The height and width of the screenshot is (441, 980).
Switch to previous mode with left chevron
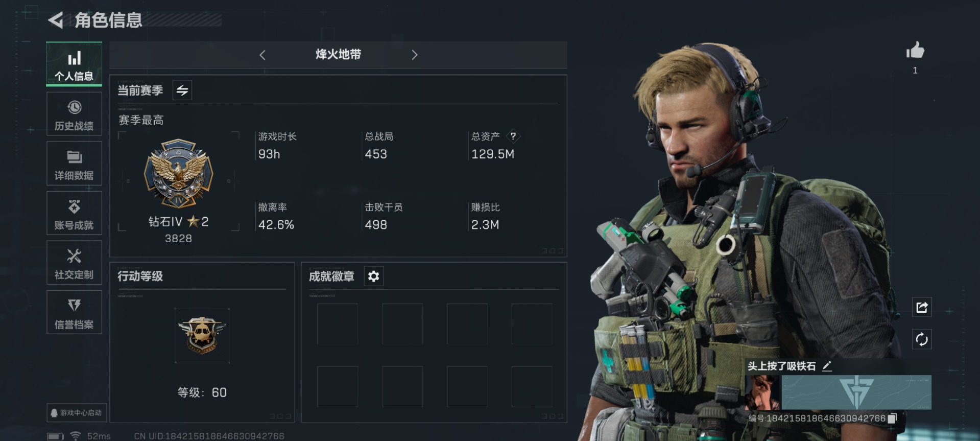tap(262, 55)
